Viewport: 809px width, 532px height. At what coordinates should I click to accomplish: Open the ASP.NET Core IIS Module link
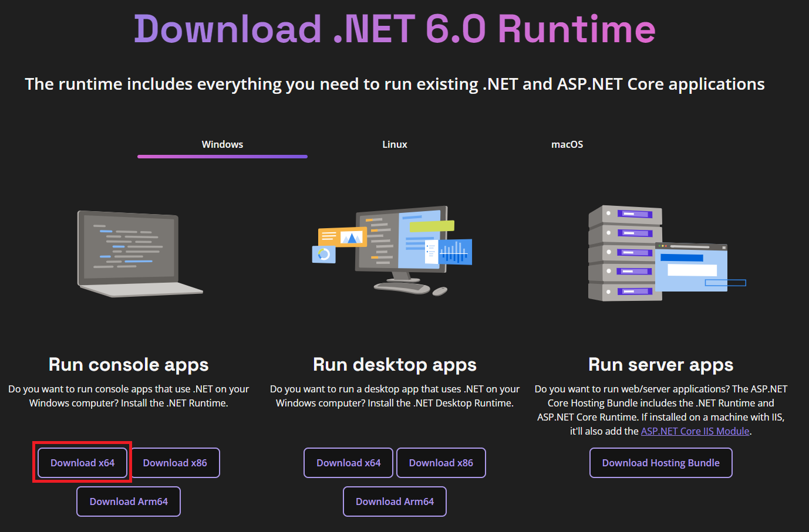click(x=695, y=431)
